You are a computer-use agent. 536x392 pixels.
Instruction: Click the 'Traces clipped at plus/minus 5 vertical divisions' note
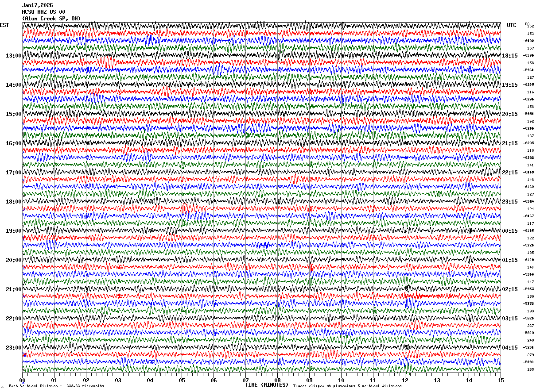[x=347, y=386]
